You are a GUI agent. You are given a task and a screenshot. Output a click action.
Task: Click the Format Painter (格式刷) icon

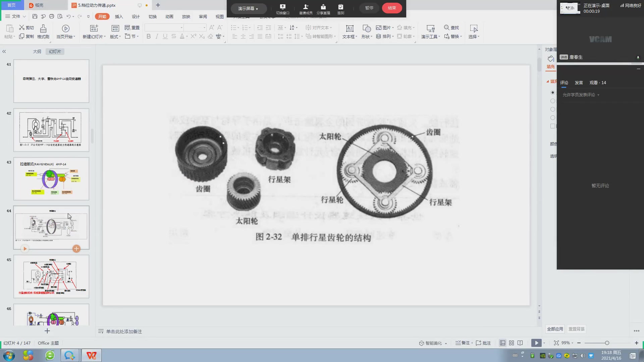point(43,28)
